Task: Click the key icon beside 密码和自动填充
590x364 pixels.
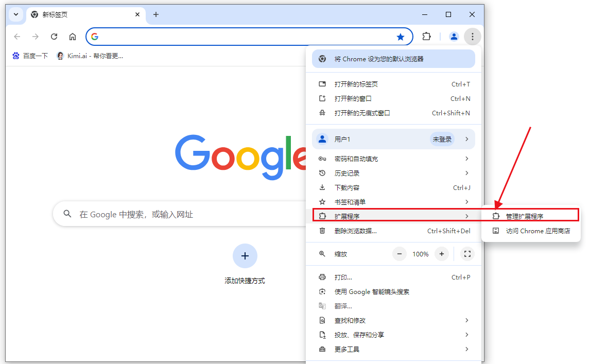Action: pyautogui.click(x=322, y=159)
